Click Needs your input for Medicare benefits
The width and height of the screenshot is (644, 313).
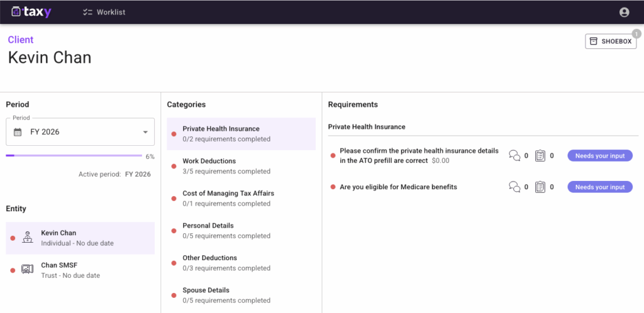click(x=599, y=187)
